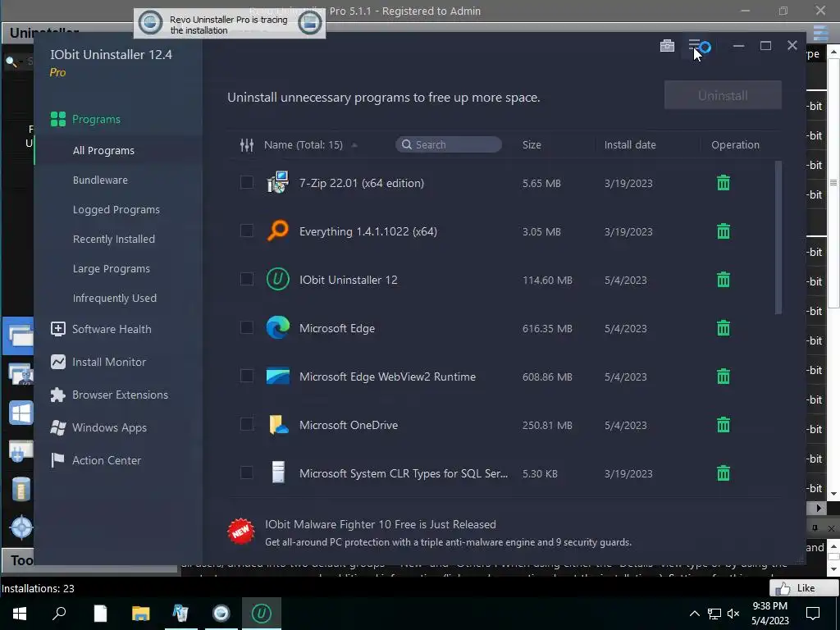The height and width of the screenshot is (630, 840).
Task: Open the IObit options menu icon
Action: pyautogui.click(x=695, y=46)
